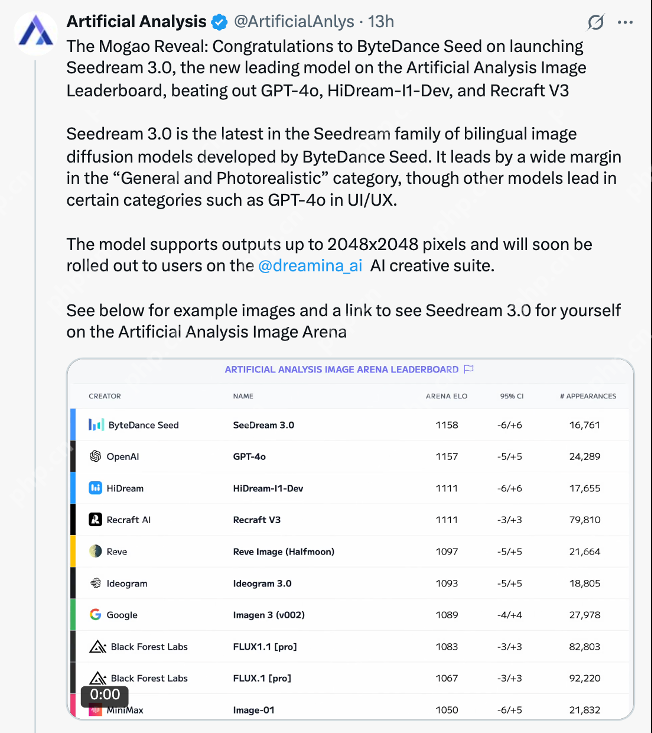652x733 pixels.
Task: Click the OpenAI logo in leaderboard
Action: pos(96,456)
